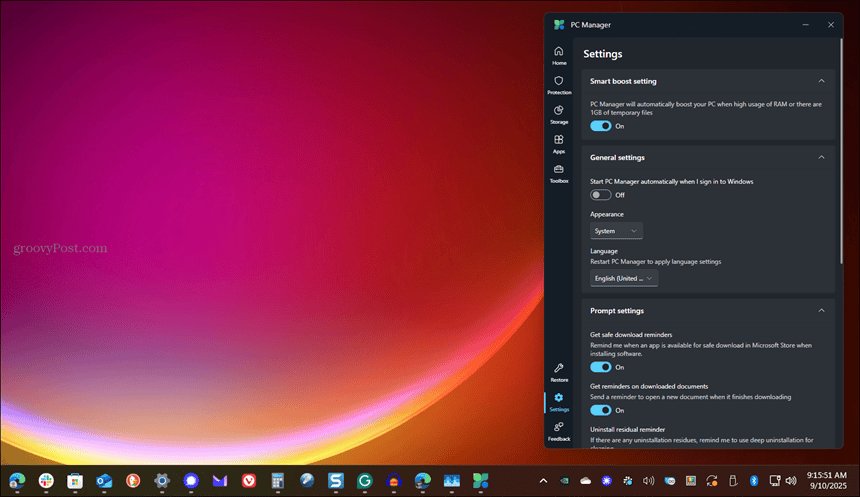
Task: Collapse the General settings section
Action: tap(821, 157)
